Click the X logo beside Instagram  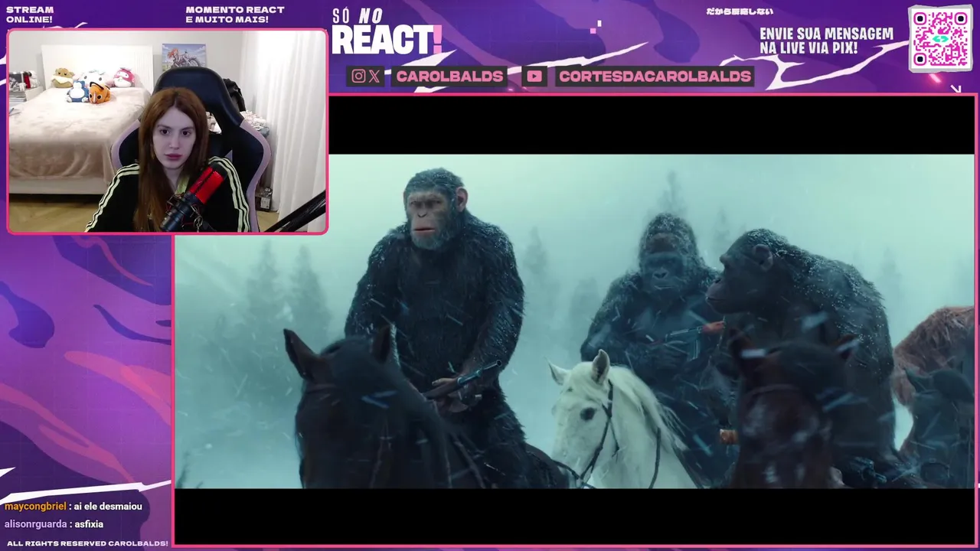[x=374, y=76]
